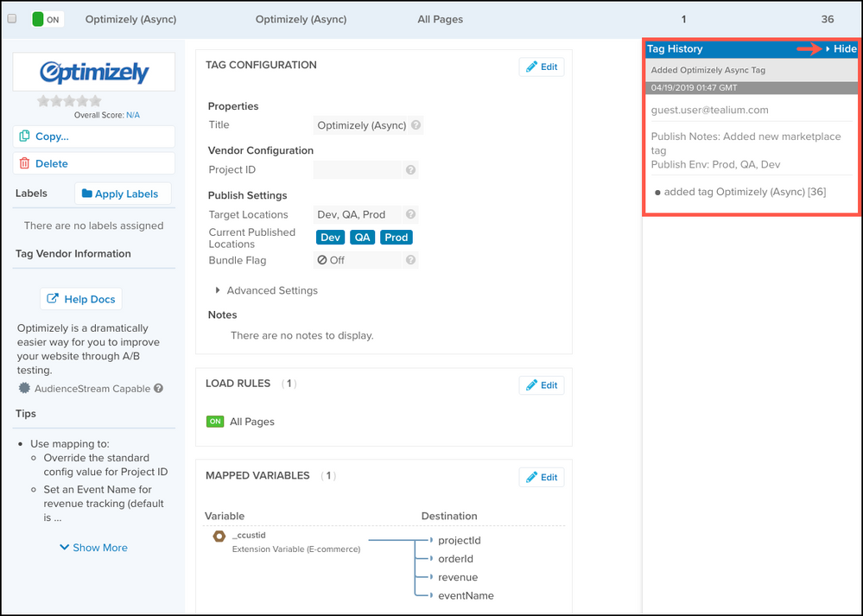The width and height of the screenshot is (863, 616).
Task: Select the Optimizely (Async) tag row checkbox
Action: [x=11, y=19]
